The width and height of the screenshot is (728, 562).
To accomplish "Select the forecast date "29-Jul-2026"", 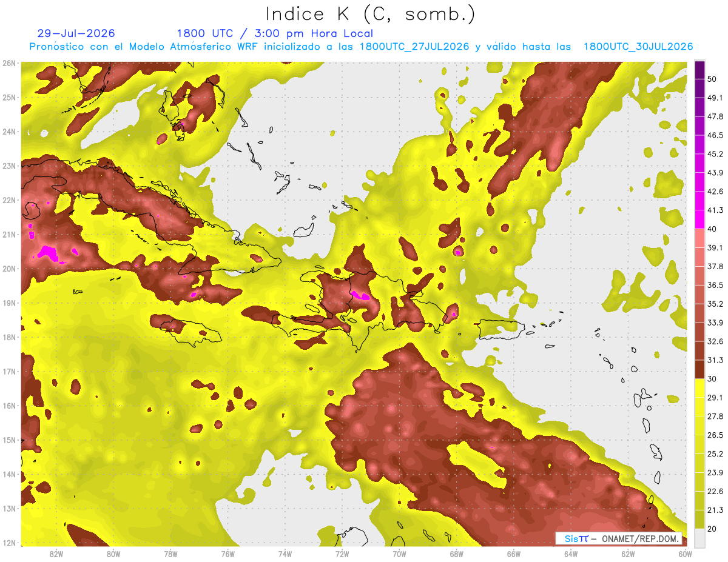I will pyautogui.click(x=76, y=33).
